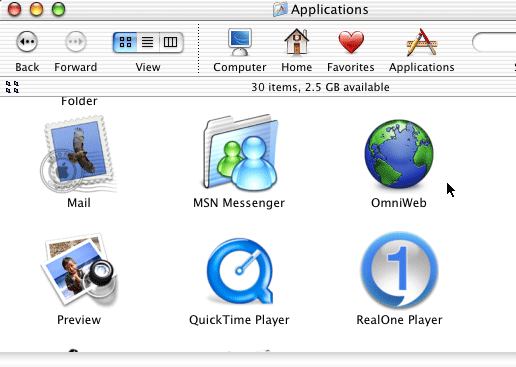Viewport: 516px width, 367px height.
Task: Select the Preview application icon
Action: [79, 269]
